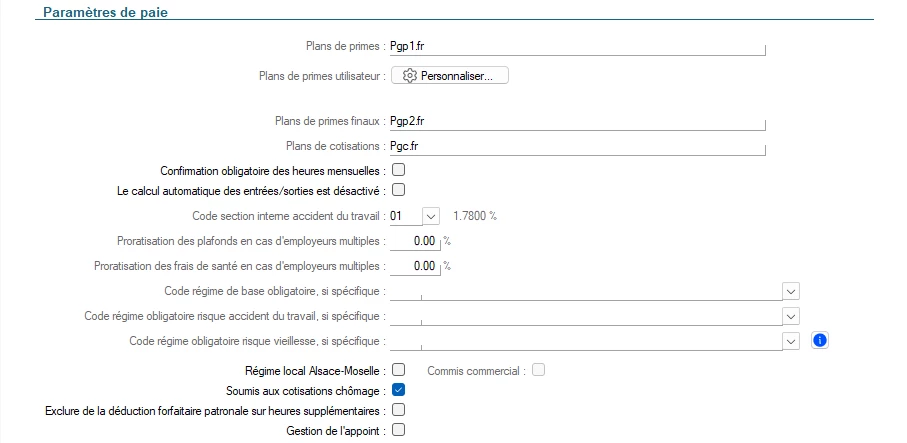Click Proratisation des plafonds percentage field
Image resolution: width=907 pixels, height=443 pixels.
414,241
